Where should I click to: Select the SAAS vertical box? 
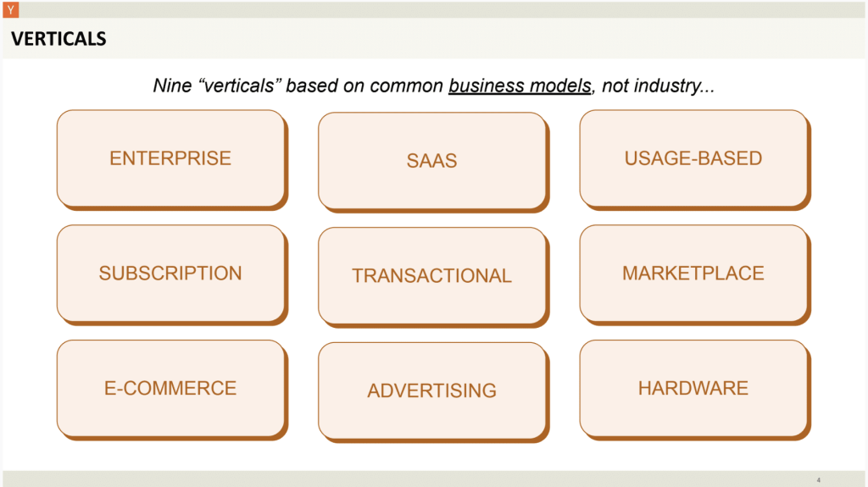point(433,162)
